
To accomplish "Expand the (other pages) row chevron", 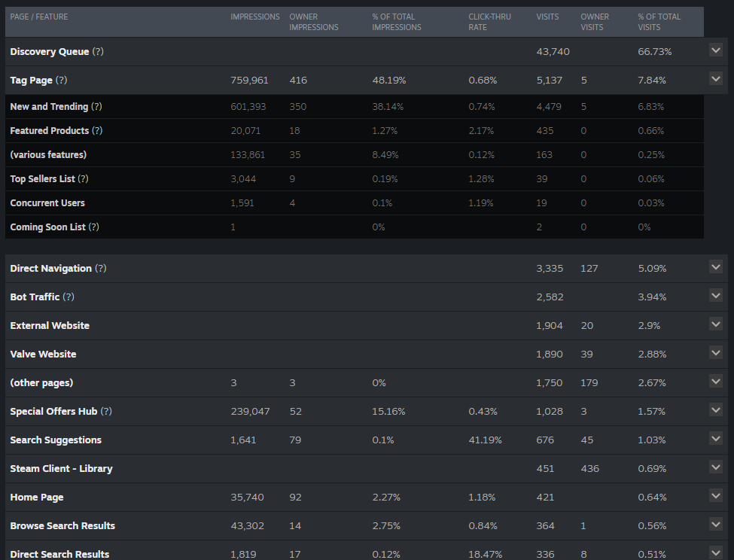I will pos(716,382).
